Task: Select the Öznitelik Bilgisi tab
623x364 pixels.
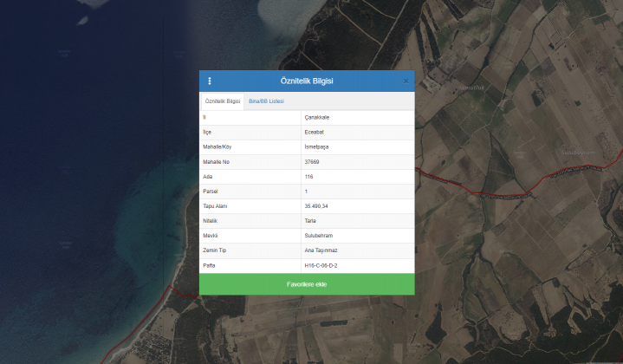Action: click(x=223, y=101)
